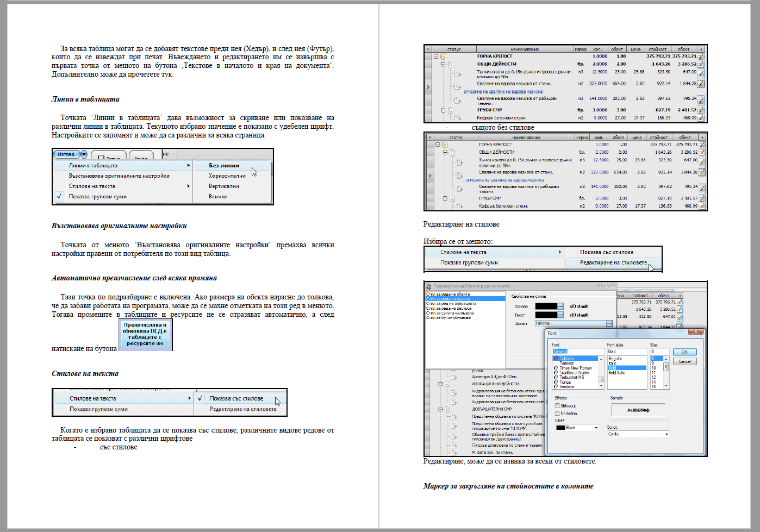This screenshot has height=532, width=760.
Task: Click the Изглед button
Action: [x=66, y=154]
